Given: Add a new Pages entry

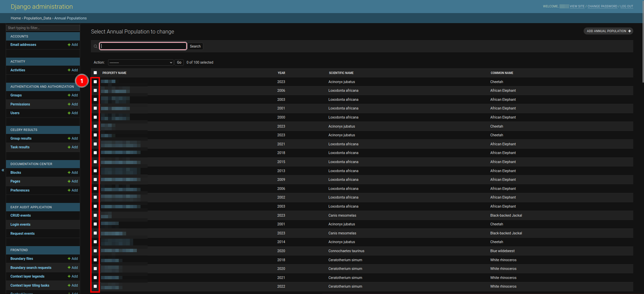Looking at the screenshot, I should pyautogui.click(x=73, y=181).
